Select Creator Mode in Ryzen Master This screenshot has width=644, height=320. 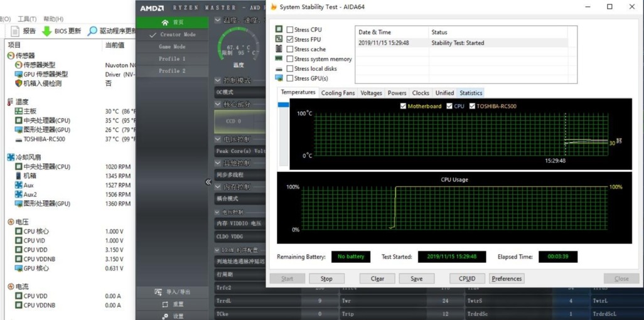(173, 35)
